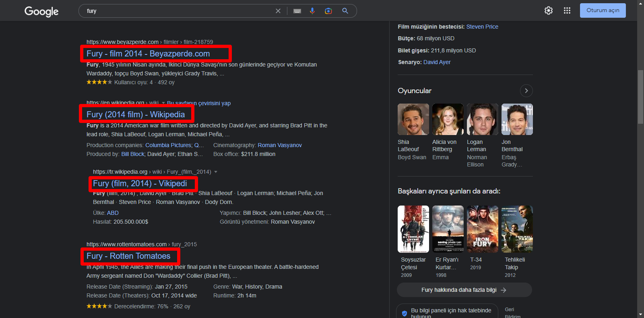Expand the en.wikipedia.org result options arrow
The height and width of the screenshot is (318, 644).
coord(163,103)
